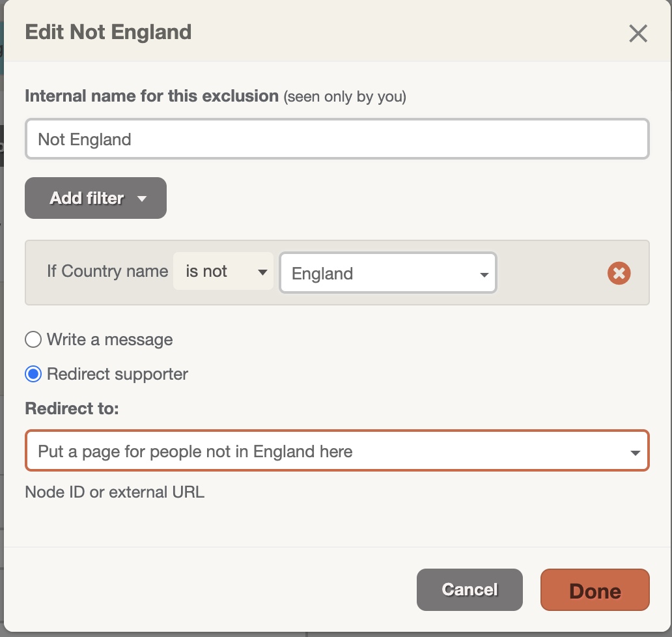The image size is (672, 637).
Task: Remove the Country name filter
Action: tap(619, 273)
